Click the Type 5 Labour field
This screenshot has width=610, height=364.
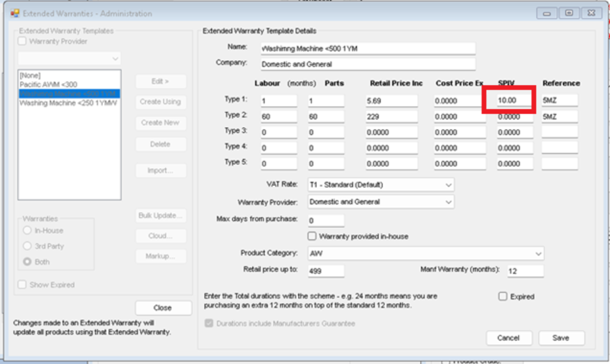click(x=279, y=163)
